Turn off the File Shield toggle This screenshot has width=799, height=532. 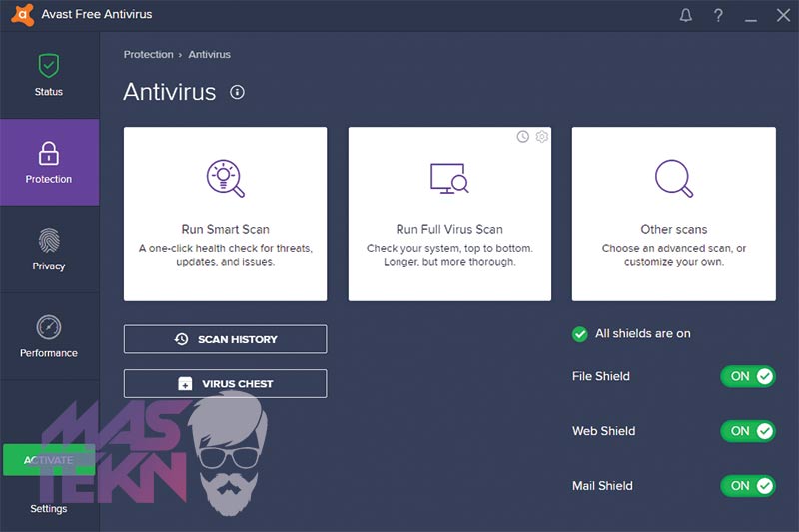click(747, 376)
